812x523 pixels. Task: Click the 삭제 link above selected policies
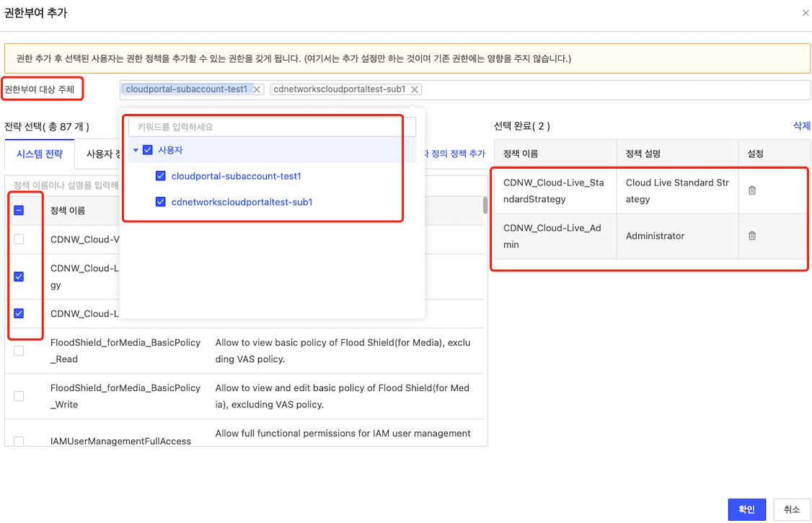tap(802, 126)
